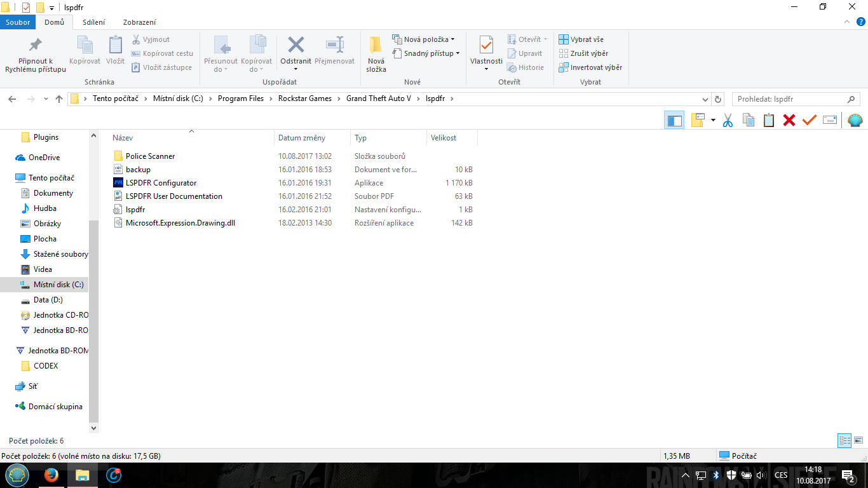Toggle the preview pane button in the toolbar
Screen dimensions: 868x488
[674, 120]
